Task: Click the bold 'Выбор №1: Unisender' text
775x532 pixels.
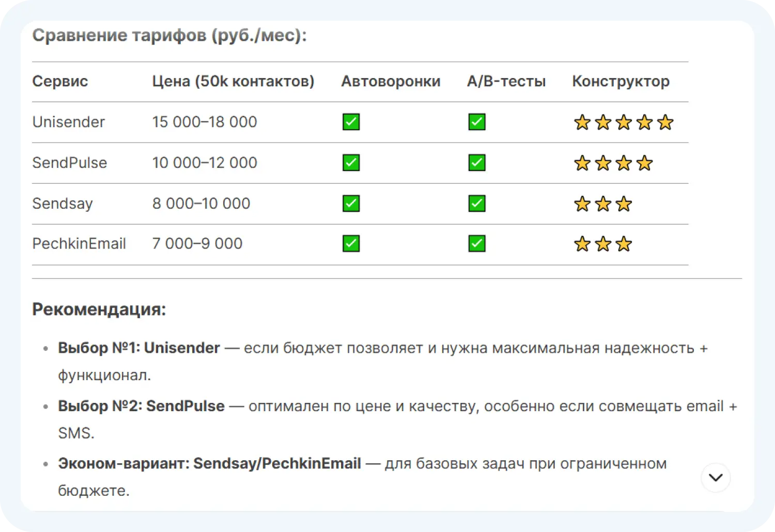Action: (139, 348)
